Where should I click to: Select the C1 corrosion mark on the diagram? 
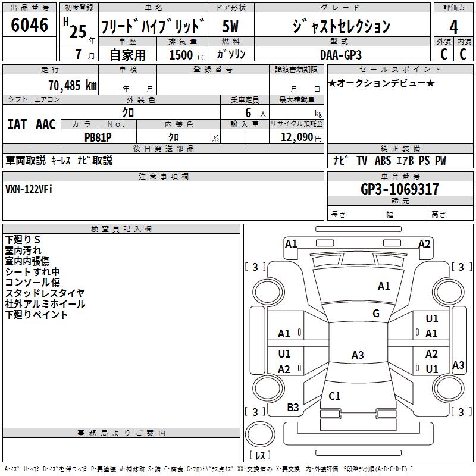point(334,396)
